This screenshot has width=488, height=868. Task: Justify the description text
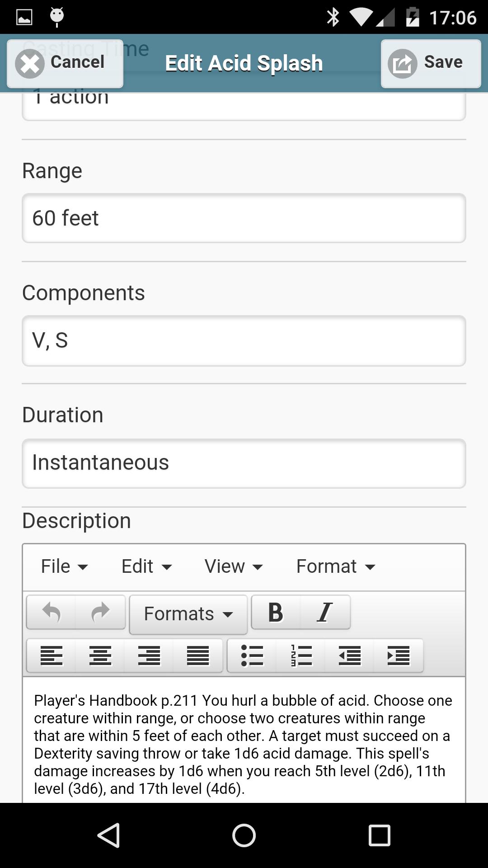[x=198, y=656]
